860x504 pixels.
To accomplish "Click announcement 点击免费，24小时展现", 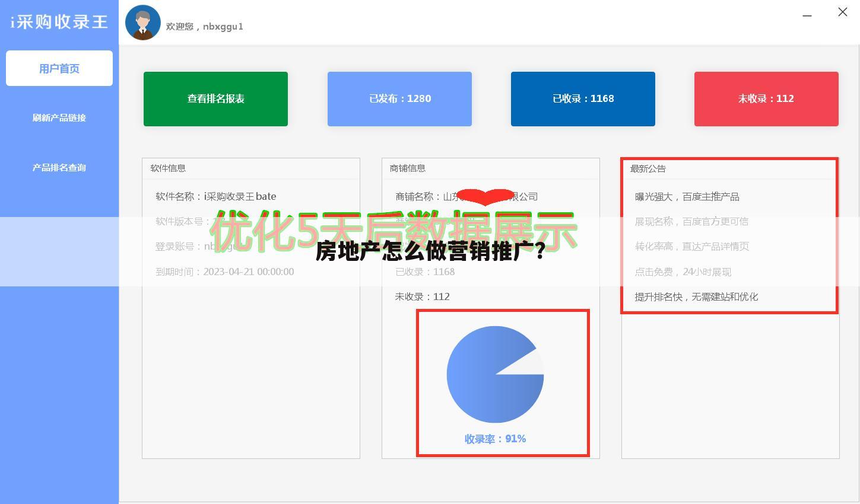I will tap(683, 272).
